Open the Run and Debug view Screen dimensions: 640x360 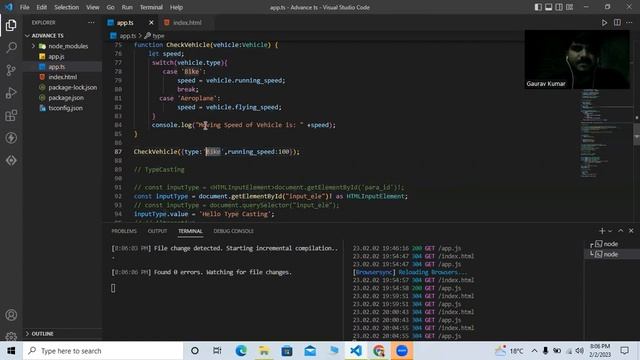coord(11,93)
